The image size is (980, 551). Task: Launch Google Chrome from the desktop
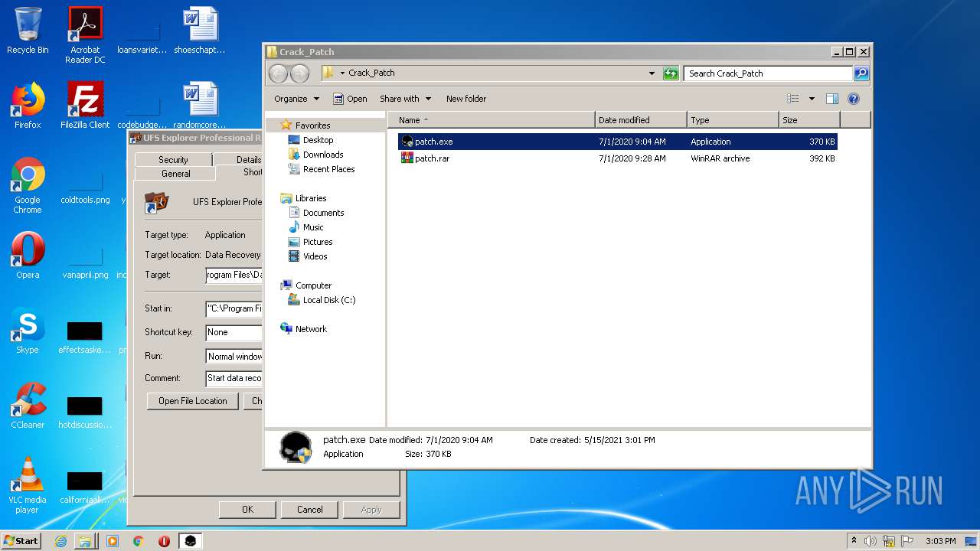pyautogui.click(x=28, y=185)
